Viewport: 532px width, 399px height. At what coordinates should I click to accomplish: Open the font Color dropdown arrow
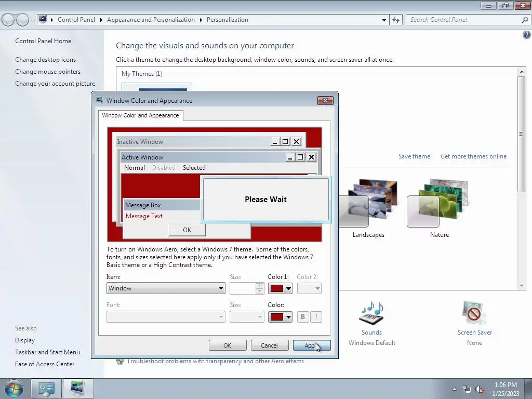click(x=288, y=317)
